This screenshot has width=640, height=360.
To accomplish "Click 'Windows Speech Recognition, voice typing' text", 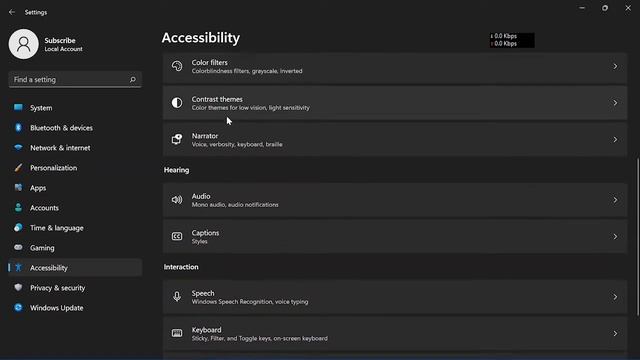I will click(x=250, y=302).
